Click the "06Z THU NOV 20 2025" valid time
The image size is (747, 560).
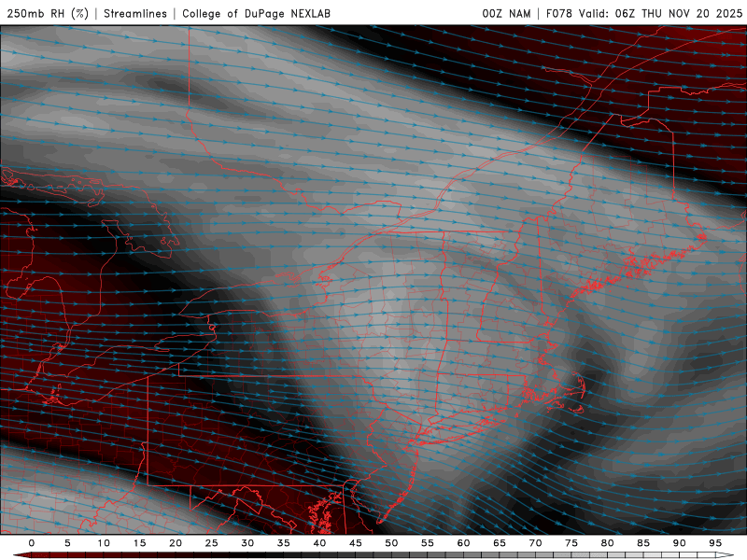click(679, 13)
